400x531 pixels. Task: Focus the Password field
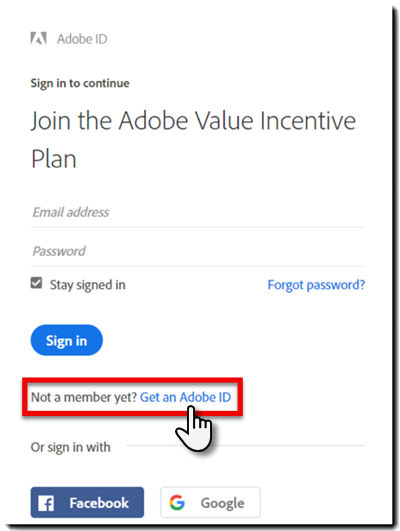(x=198, y=252)
